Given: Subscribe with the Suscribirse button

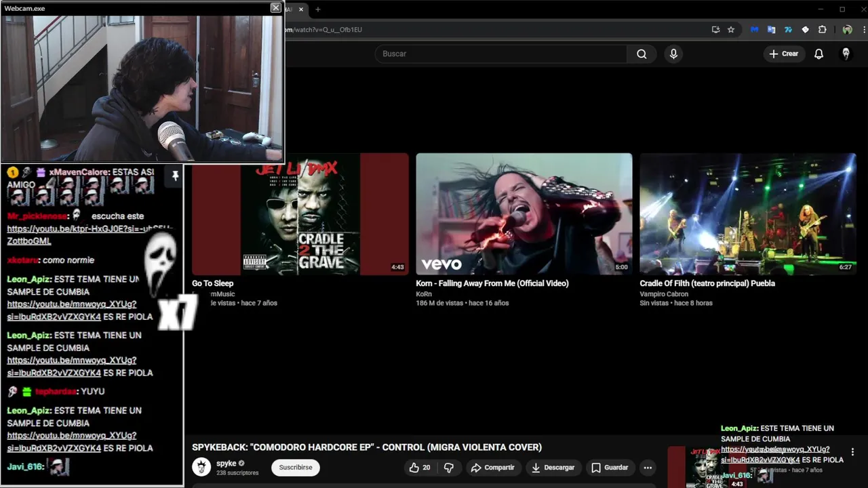Looking at the screenshot, I should pos(296,467).
